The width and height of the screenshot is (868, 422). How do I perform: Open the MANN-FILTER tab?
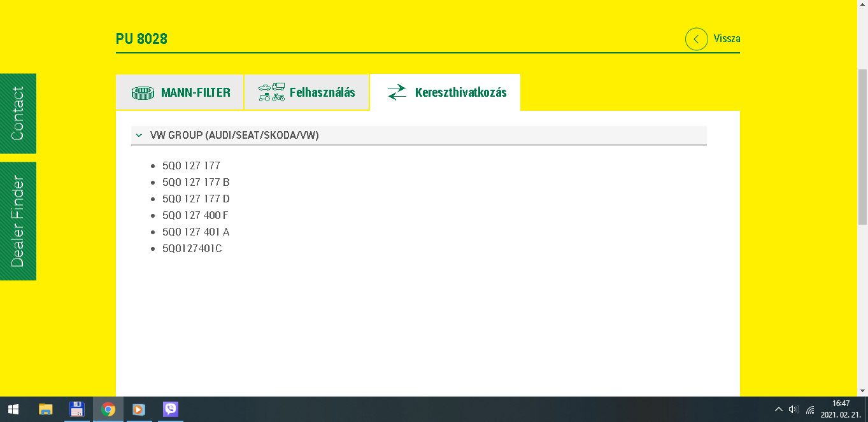pyautogui.click(x=180, y=92)
